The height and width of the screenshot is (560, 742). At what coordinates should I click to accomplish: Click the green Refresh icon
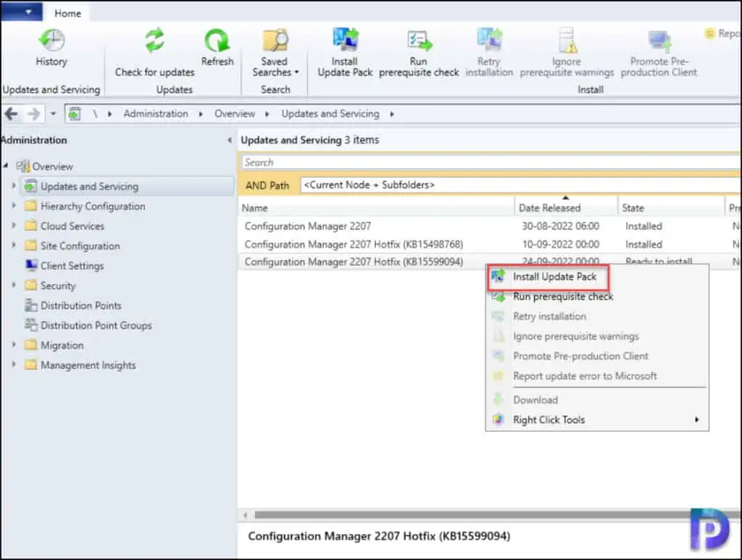tap(217, 41)
